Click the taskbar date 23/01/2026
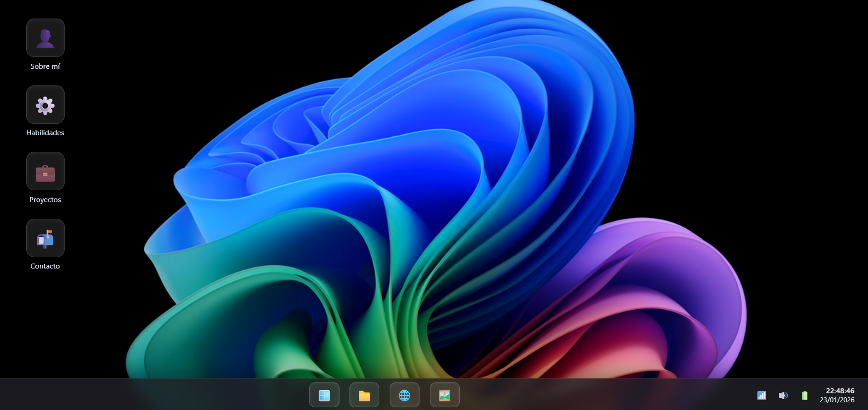The image size is (868, 410). click(837, 400)
